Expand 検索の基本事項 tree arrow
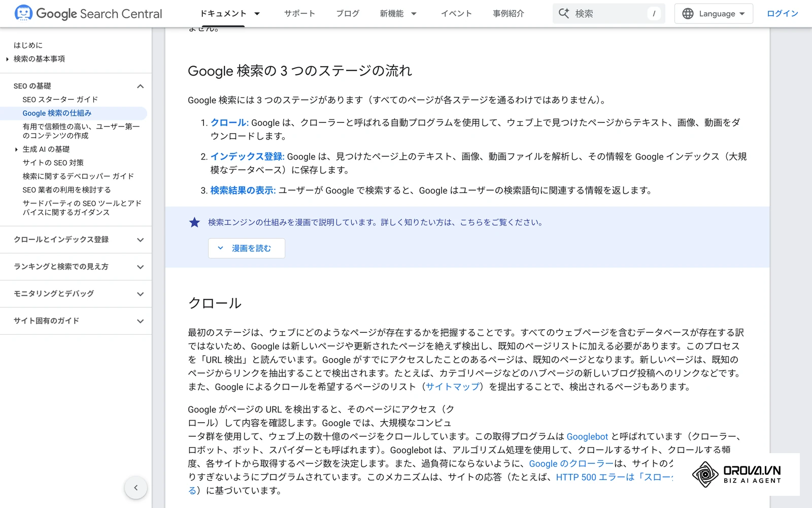The width and height of the screenshot is (812, 508). pyautogui.click(x=8, y=59)
